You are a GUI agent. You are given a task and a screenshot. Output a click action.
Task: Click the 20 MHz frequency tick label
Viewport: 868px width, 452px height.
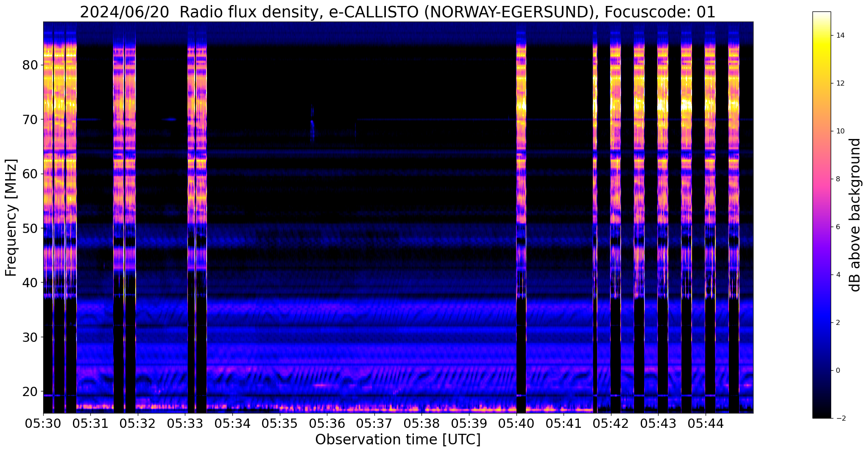(x=31, y=391)
